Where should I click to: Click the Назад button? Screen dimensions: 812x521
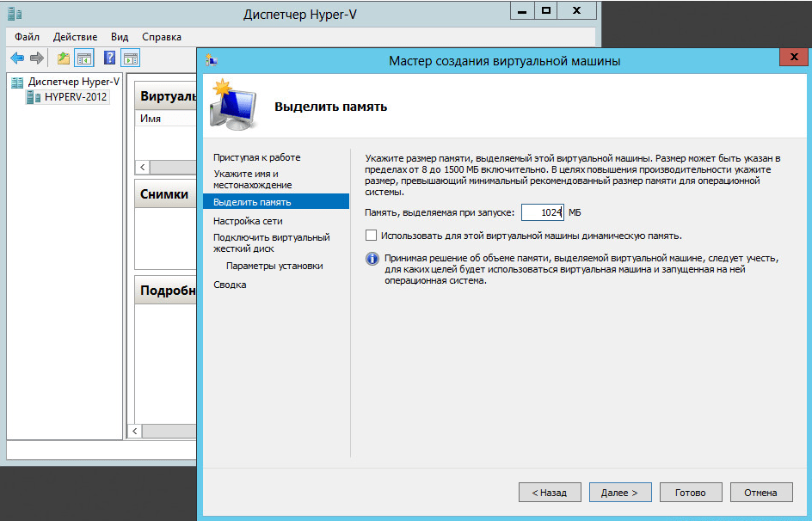point(550,493)
